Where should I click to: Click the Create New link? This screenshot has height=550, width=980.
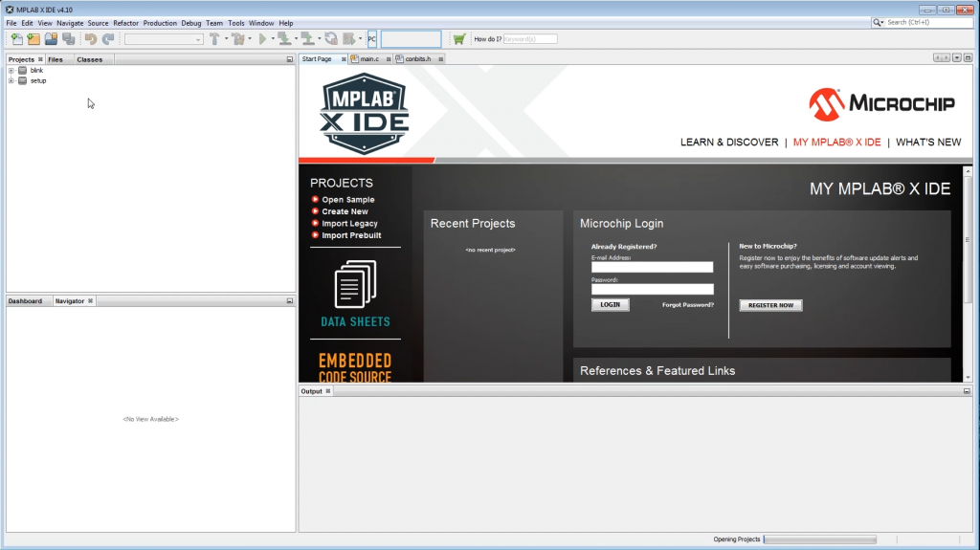click(345, 212)
